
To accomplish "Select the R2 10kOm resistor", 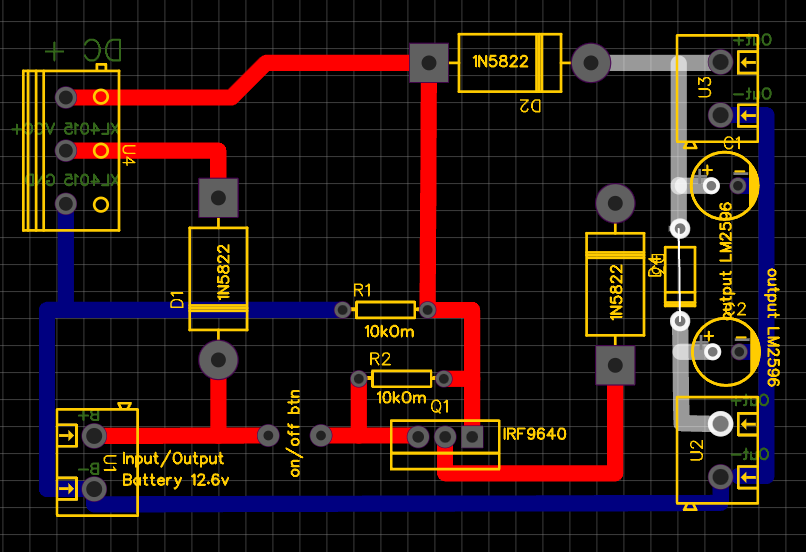I will [401, 379].
